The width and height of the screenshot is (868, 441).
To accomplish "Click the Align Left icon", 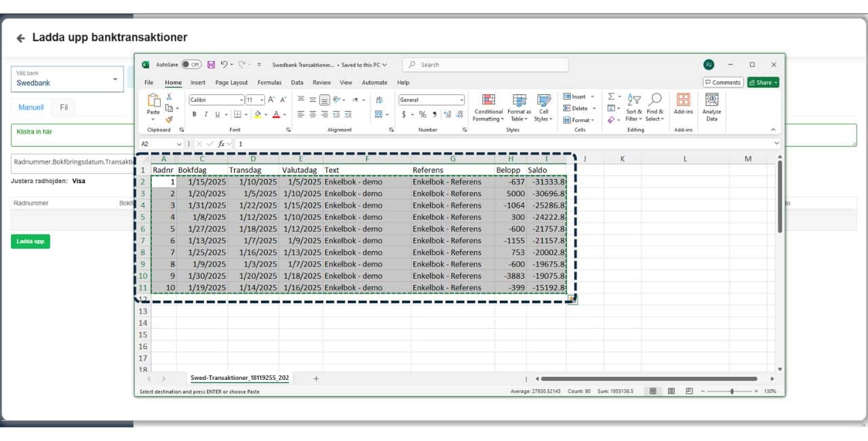I will [301, 114].
